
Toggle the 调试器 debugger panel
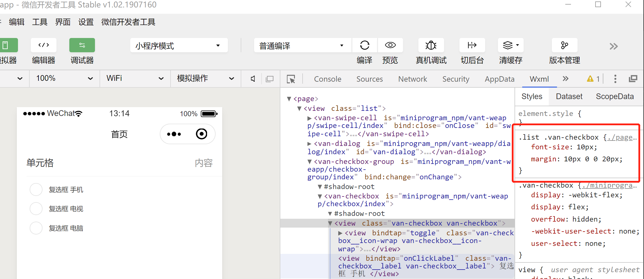[x=82, y=45]
